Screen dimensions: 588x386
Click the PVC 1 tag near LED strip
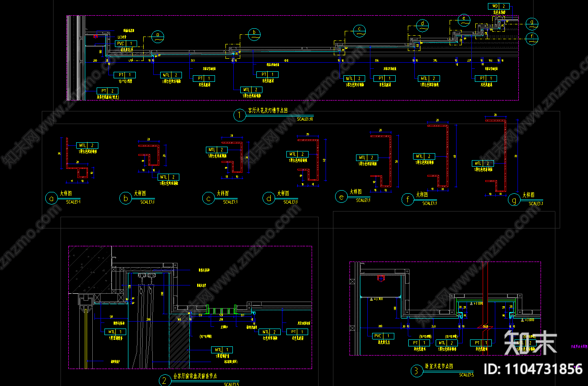(x=126, y=44)
